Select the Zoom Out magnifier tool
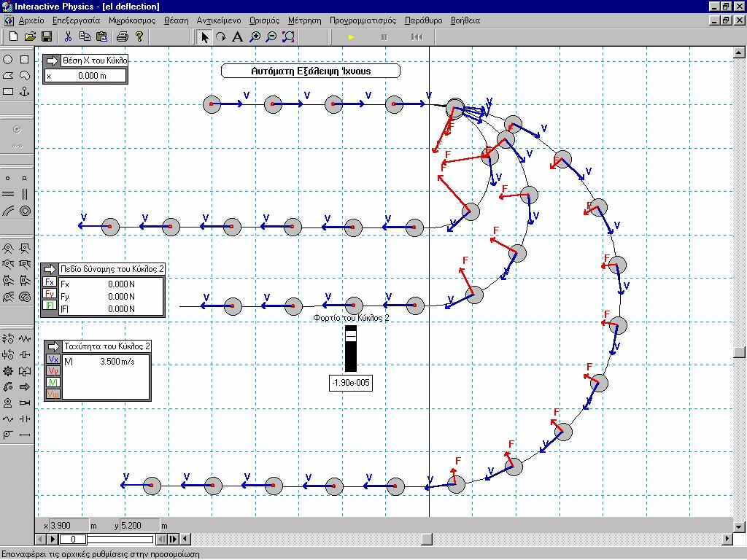 point(271,36)
